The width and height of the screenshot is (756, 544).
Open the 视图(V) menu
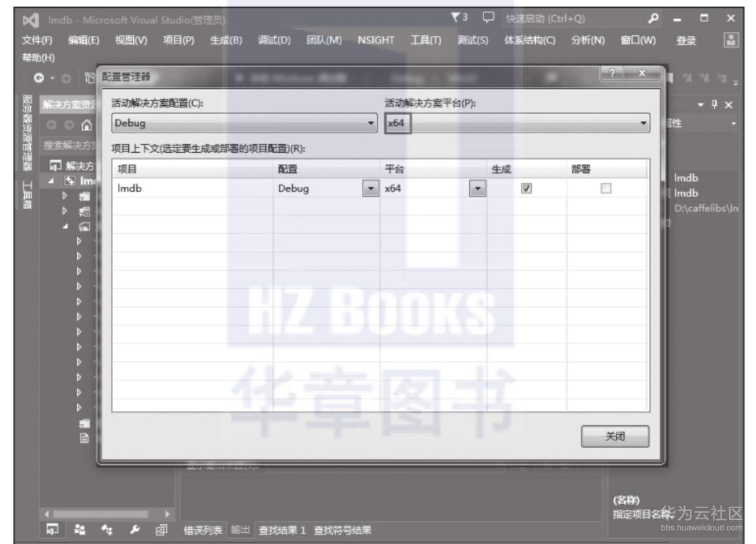131,40
